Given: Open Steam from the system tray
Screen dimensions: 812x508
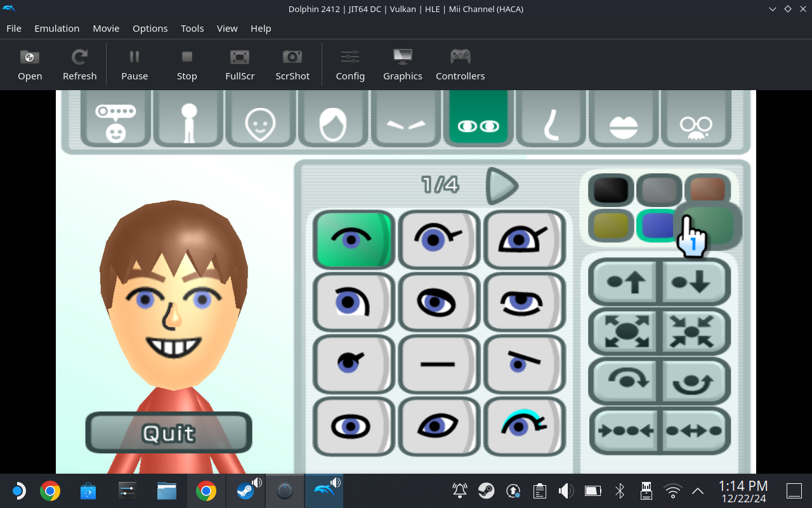Looking at the screenshot, I should click(487, 491).
